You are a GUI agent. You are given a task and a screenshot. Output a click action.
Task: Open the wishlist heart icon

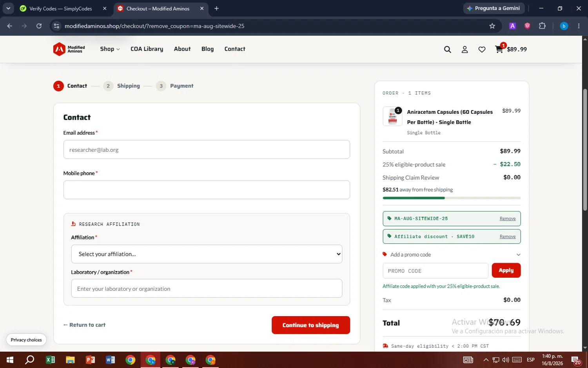482,49
